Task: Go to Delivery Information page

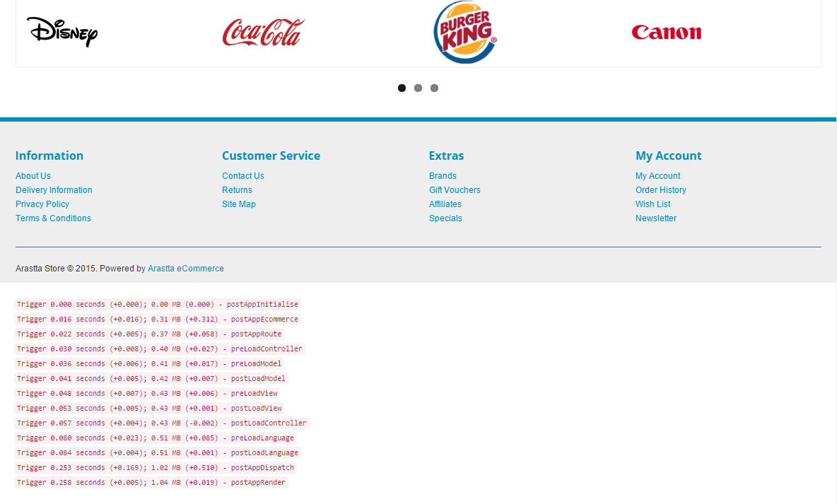Action: point(54,190)
